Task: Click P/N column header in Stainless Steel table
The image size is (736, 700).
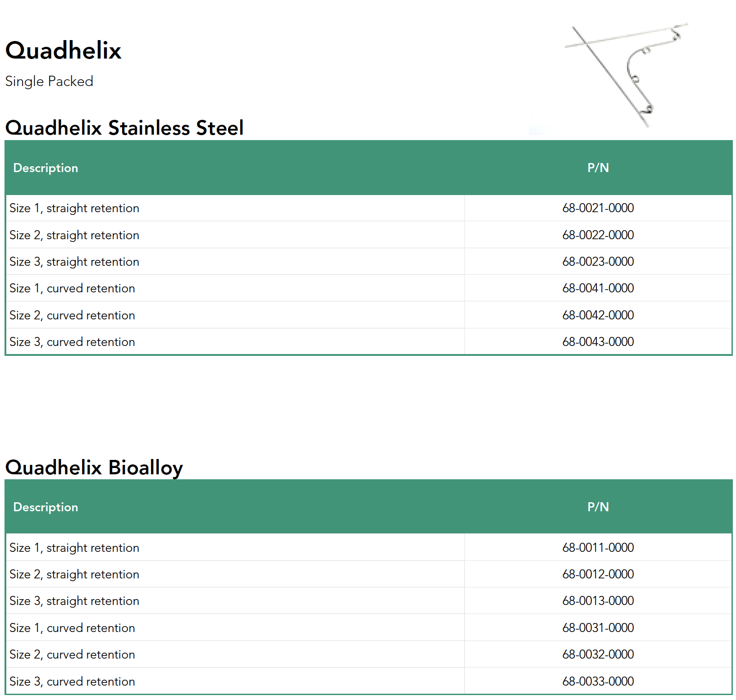Action: click(598, 168)
